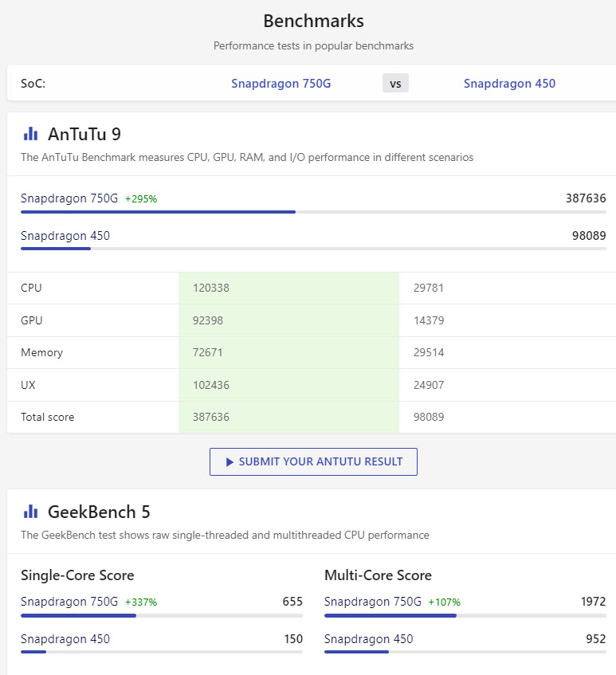Select the Memory score 72671 cell
616x675 pixels.
pyautogui.click(x=288, y=352)
